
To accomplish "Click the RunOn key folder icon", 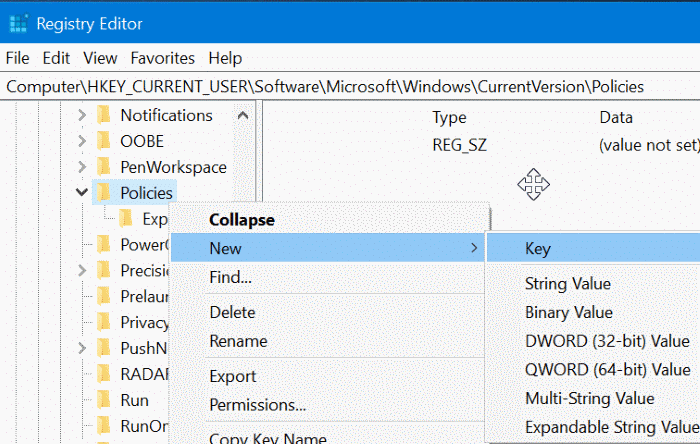I will 104,426.
